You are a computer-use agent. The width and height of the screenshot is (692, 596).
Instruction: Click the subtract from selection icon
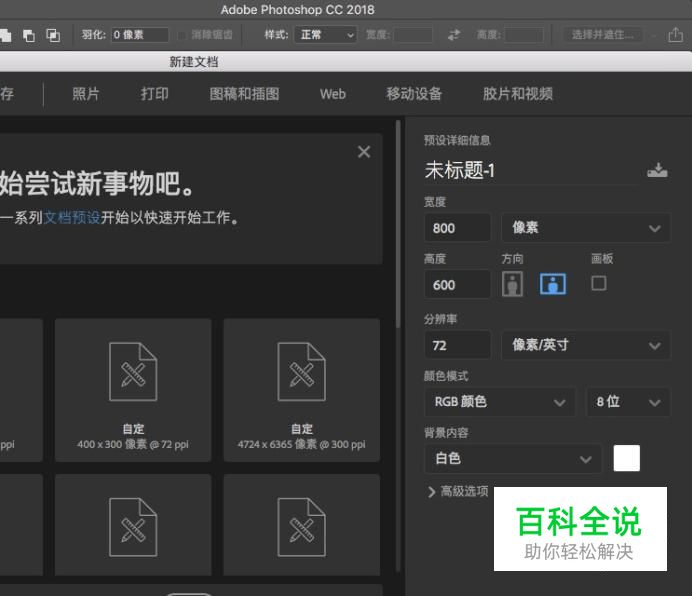point(29,35)
